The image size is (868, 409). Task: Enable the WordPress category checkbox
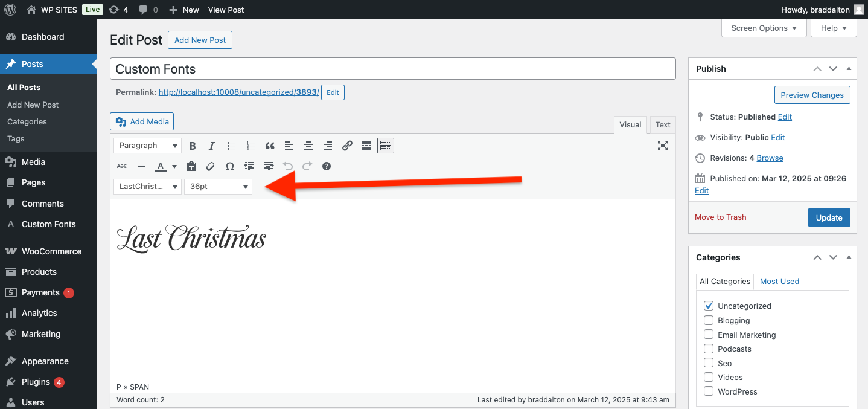coord(708,391)
